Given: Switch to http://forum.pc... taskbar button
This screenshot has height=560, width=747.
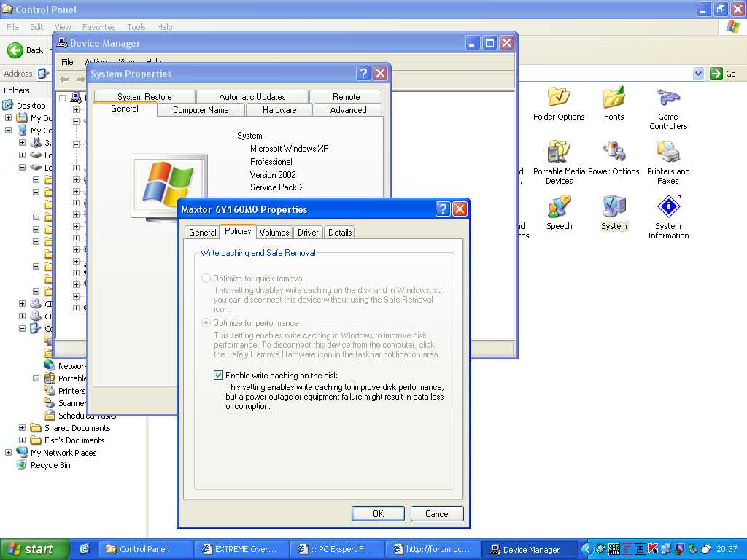Looking at the screenshot, I should point(432,549).
